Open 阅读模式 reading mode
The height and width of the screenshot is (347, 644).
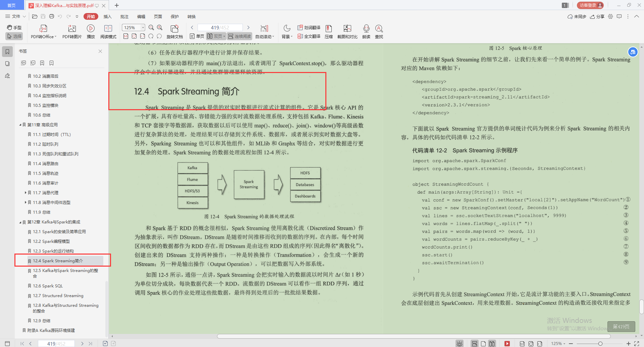(x=108, y=31)
